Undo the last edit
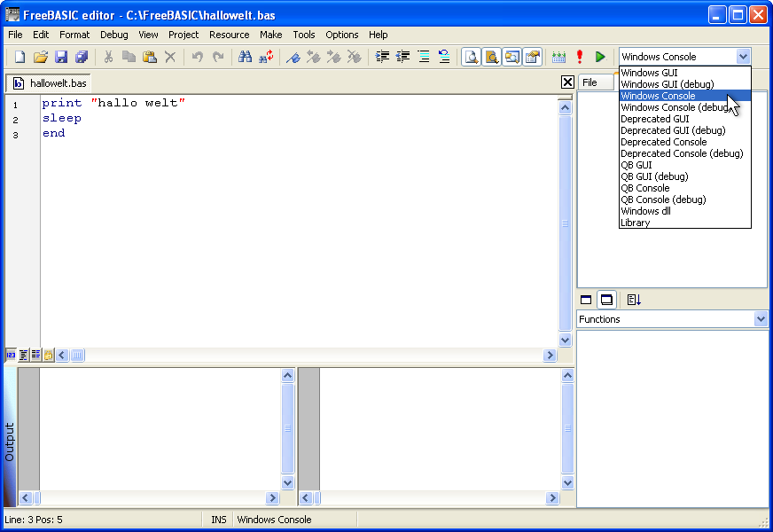Screen dimensions: 773x532 197,57
